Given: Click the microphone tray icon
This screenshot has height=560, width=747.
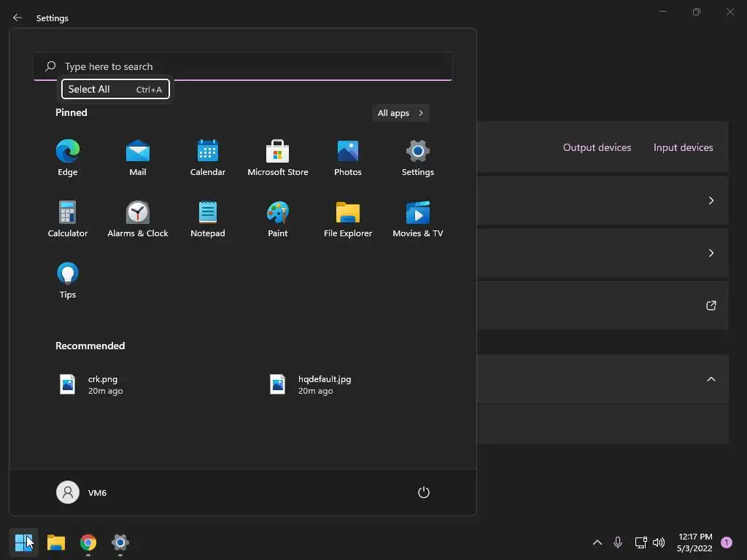Looking at the screenshot, I should 618,542.
